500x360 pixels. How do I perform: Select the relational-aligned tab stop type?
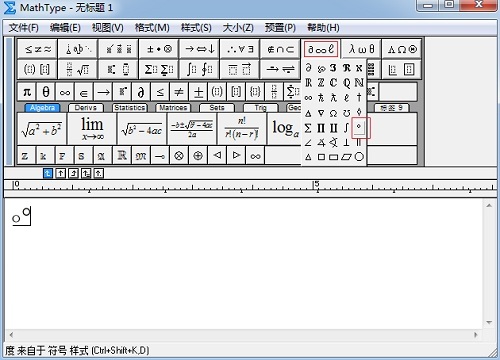coord(86,173)
